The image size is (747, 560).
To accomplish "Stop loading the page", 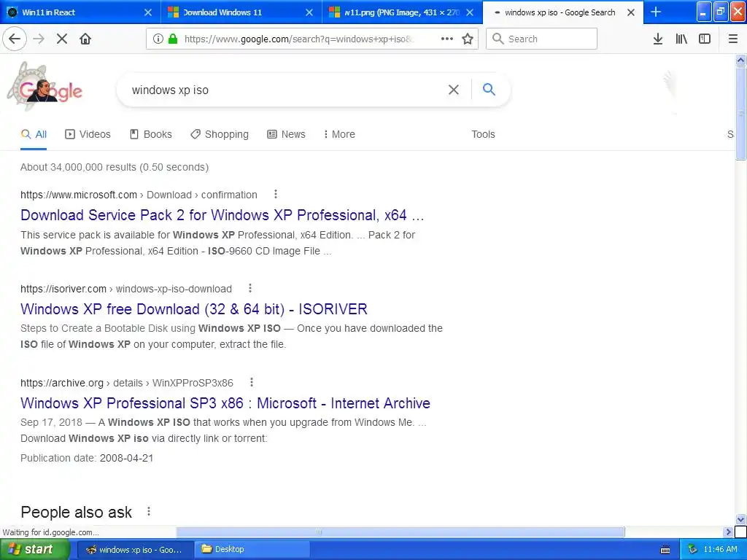I will click(x=62, y=39).
